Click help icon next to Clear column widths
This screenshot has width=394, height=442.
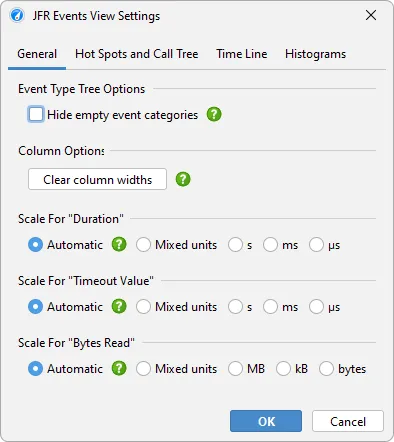183,179
